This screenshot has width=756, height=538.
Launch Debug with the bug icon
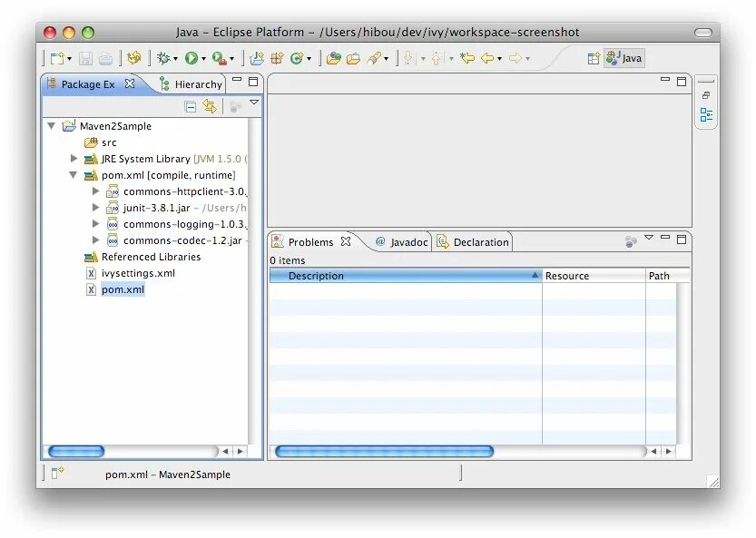[x=163, y=58]
